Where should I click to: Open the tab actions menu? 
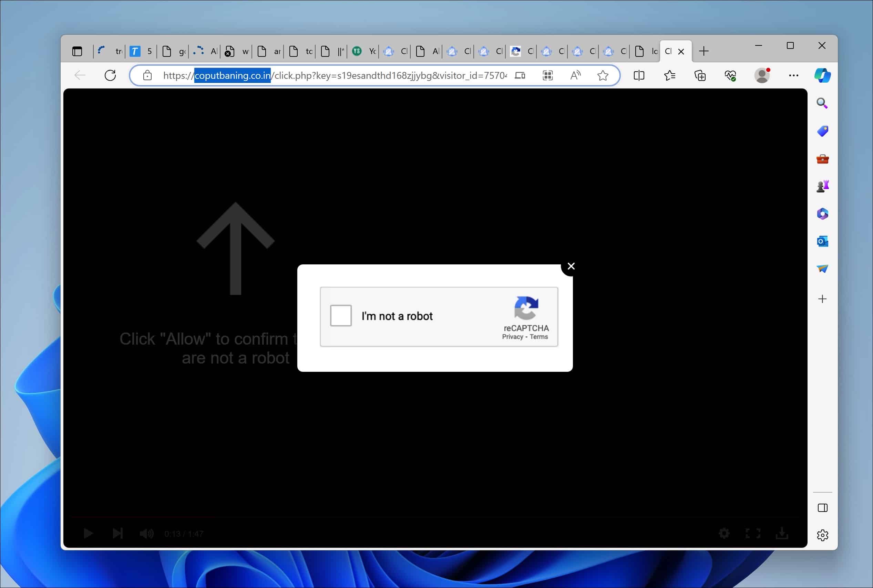[77, 51]
